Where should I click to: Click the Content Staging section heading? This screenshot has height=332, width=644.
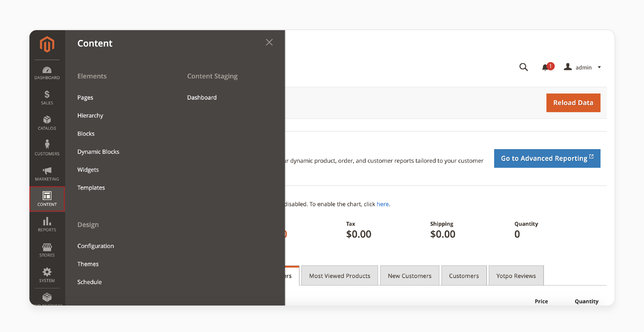212,76
